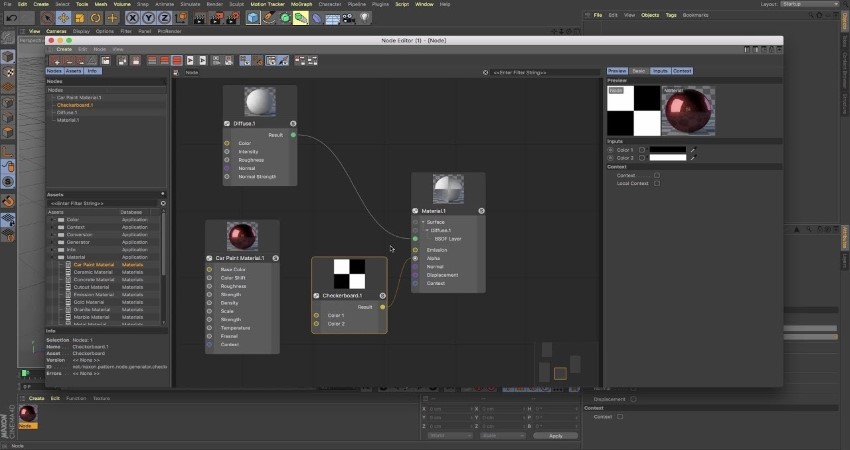
Task: Open the Color 2 white color swatch
Action: click(x=668, y=158)
